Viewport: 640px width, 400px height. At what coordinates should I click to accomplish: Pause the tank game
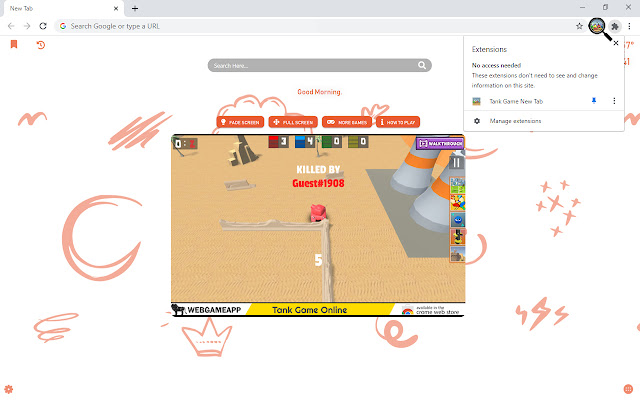(456, 163)
